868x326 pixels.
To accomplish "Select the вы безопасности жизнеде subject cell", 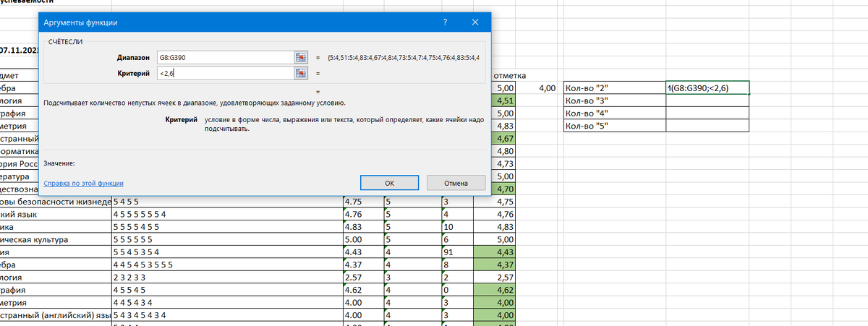I will (x=56, y=202).
